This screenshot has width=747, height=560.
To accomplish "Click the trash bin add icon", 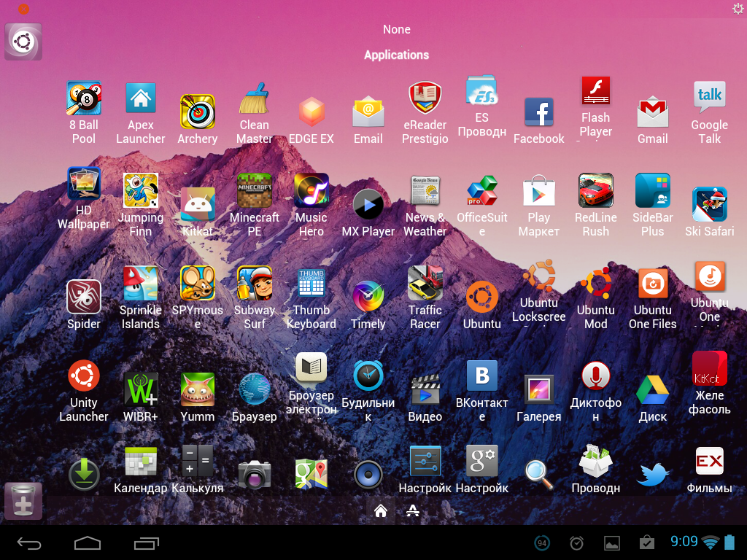I will click(x=23, y=501).
